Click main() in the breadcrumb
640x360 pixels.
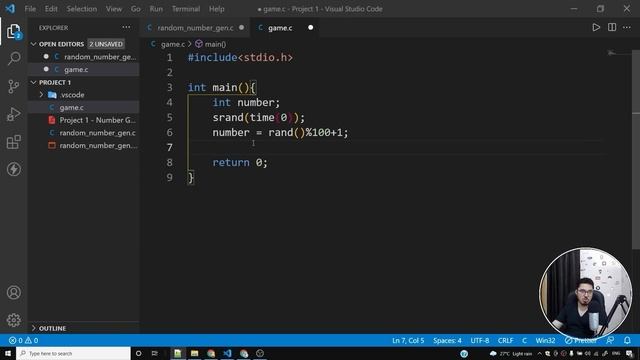tap(215, 44)
